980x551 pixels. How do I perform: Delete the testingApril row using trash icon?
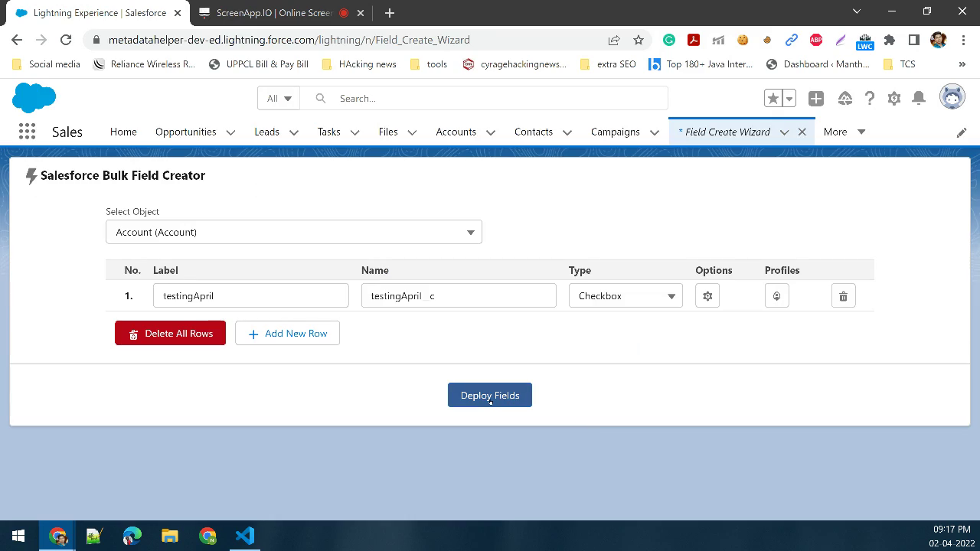[843, 295]
